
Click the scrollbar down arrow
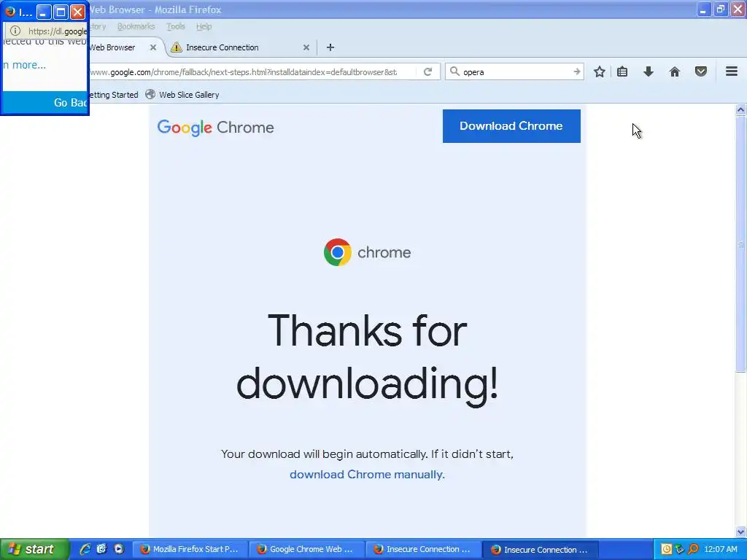tap(740, 532)
